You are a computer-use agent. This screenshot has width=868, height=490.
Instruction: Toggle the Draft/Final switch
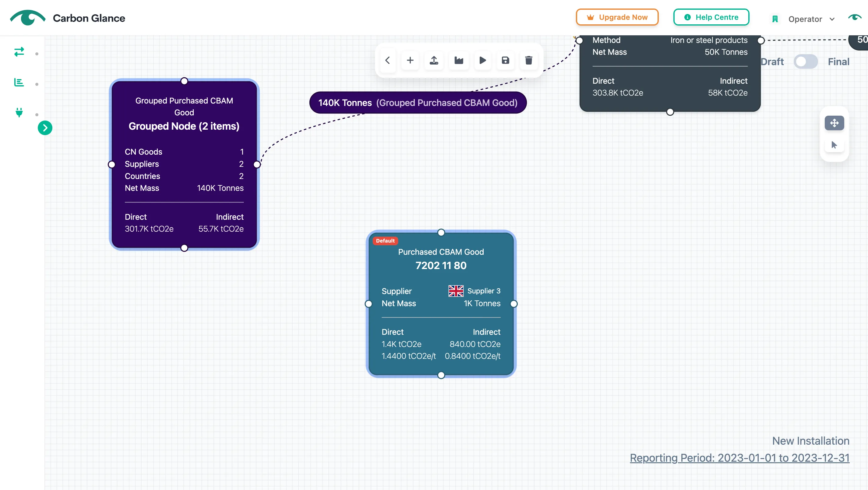[806, 61]
